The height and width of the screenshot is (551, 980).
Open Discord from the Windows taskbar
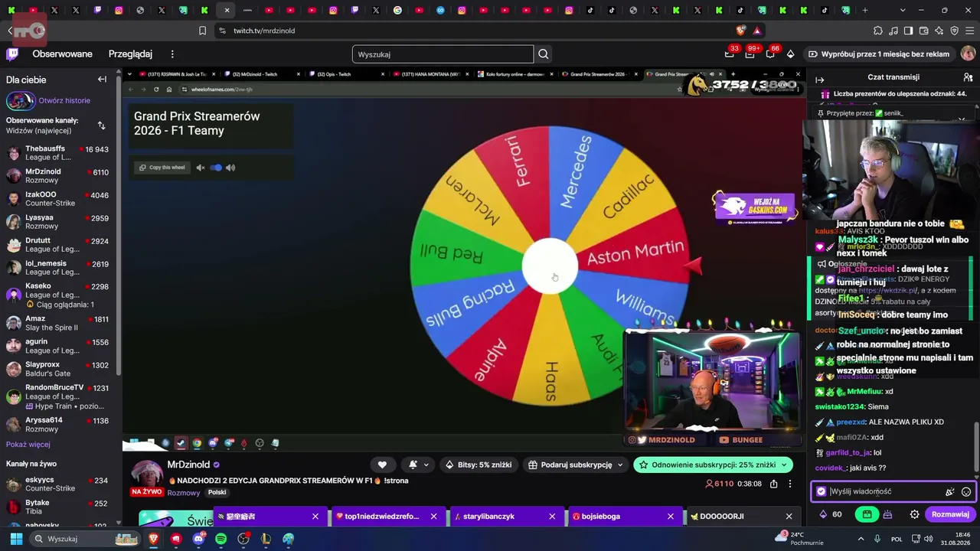pyautogui.click(x=199, y=539)
